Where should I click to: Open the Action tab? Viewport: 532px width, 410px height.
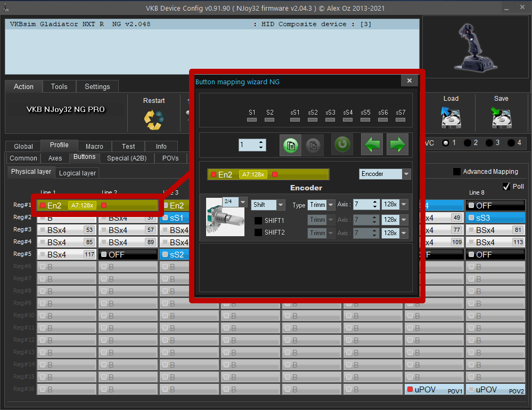(24, 86)
